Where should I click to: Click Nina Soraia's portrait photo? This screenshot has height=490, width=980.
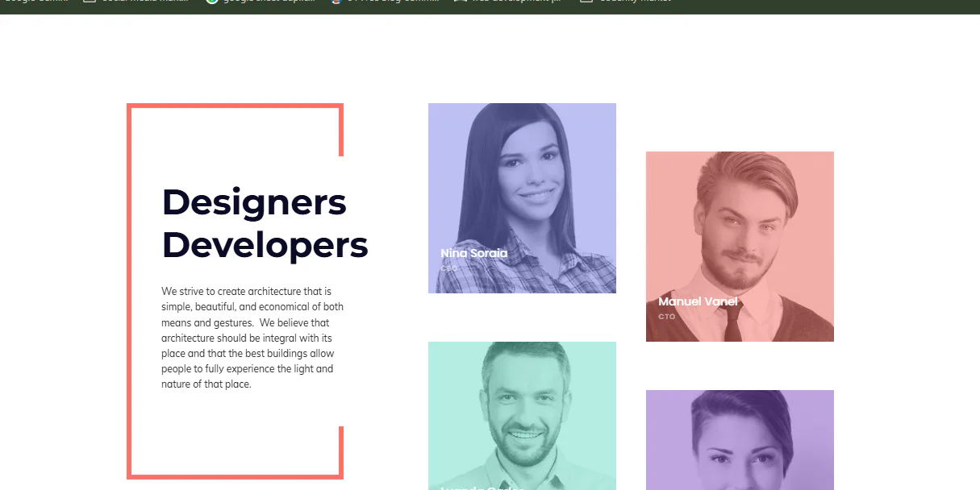pyautogui.click(x=522, y=185)
